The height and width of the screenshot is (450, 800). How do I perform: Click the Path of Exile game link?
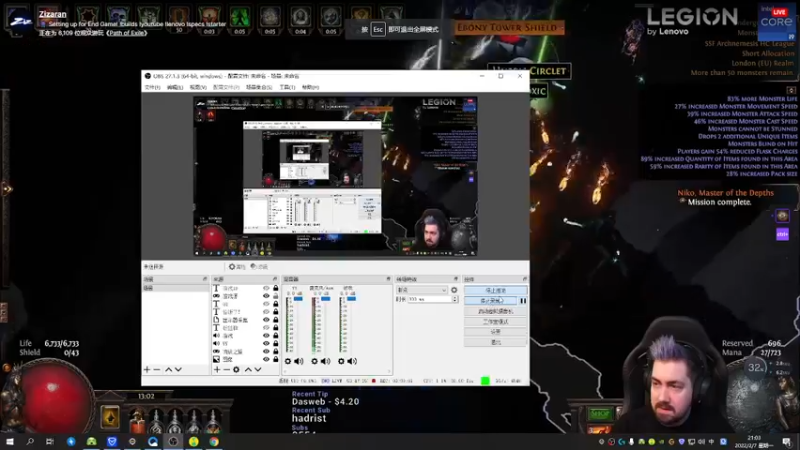(x=127, y=33)
